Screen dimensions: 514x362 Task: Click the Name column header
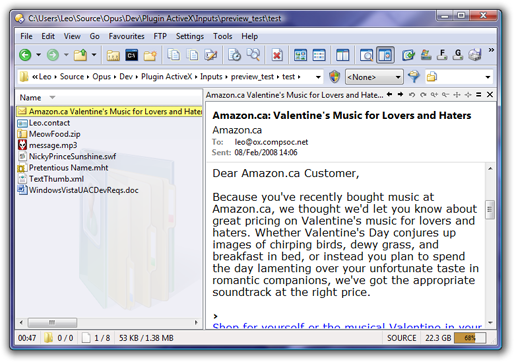[30, 98]
